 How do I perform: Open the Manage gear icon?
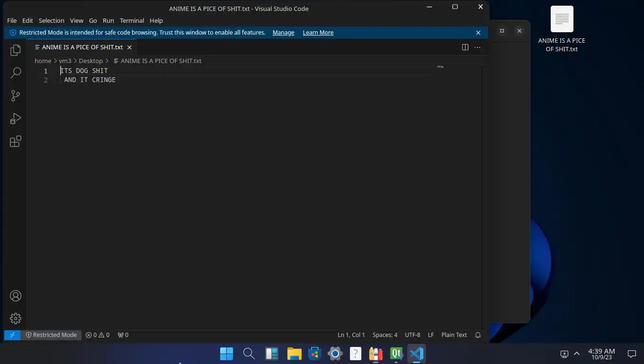tap(16, 318)
